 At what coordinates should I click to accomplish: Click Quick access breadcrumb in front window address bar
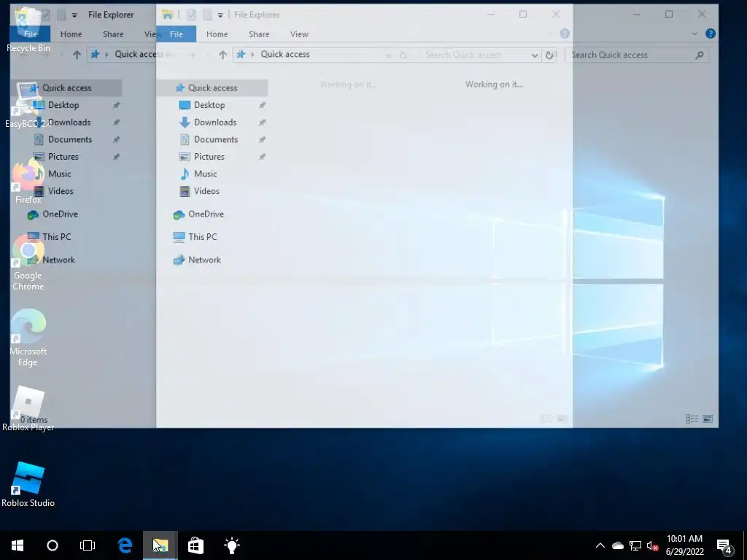(285, 54)
